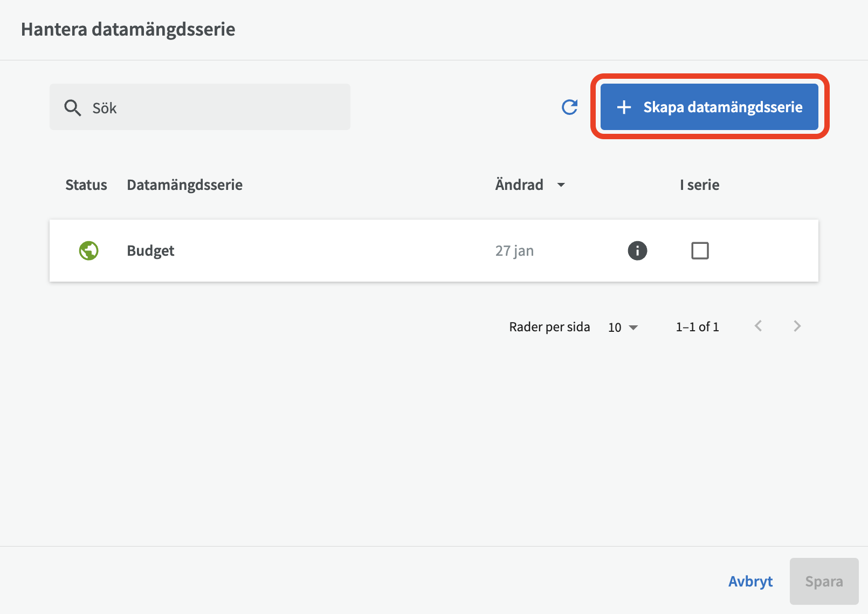Screen dimensions: 868x614
Task: Open the Rader per sida dropdown
Action: pos(623,327)
